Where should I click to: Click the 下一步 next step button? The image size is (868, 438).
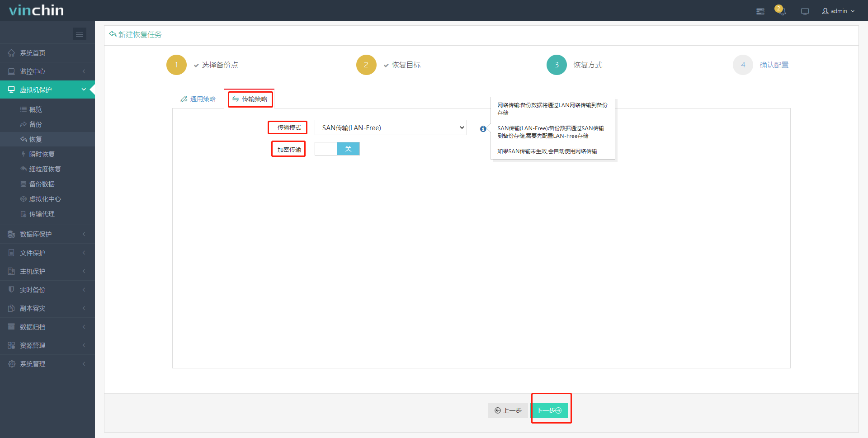pyautogui.click(x=551, y=410)
